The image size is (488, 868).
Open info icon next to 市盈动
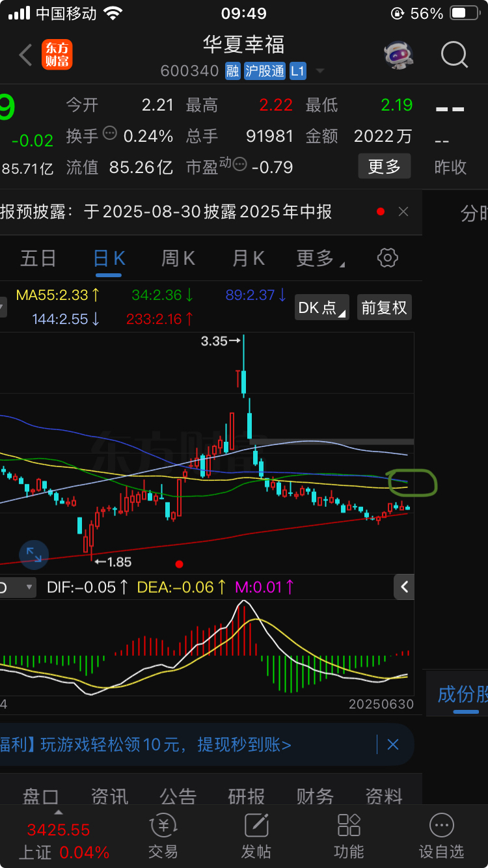[239, 164]
